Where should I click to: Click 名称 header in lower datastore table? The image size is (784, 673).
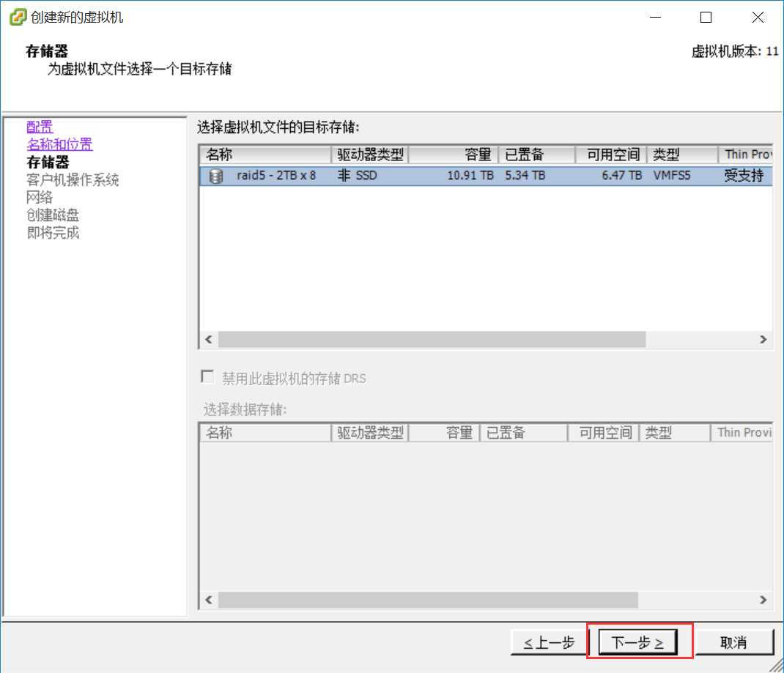click(265, 433)
